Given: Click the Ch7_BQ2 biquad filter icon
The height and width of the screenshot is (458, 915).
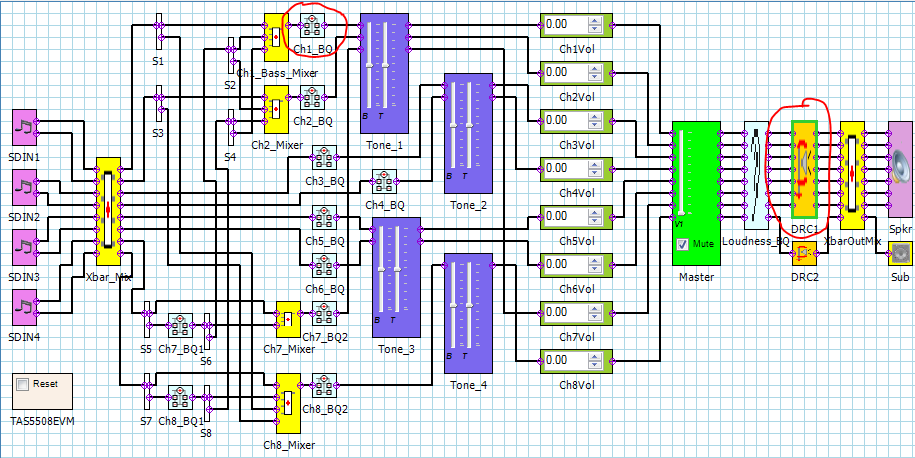Looking at the screenshot, I should pyautogui.click(x=325, y=314).
